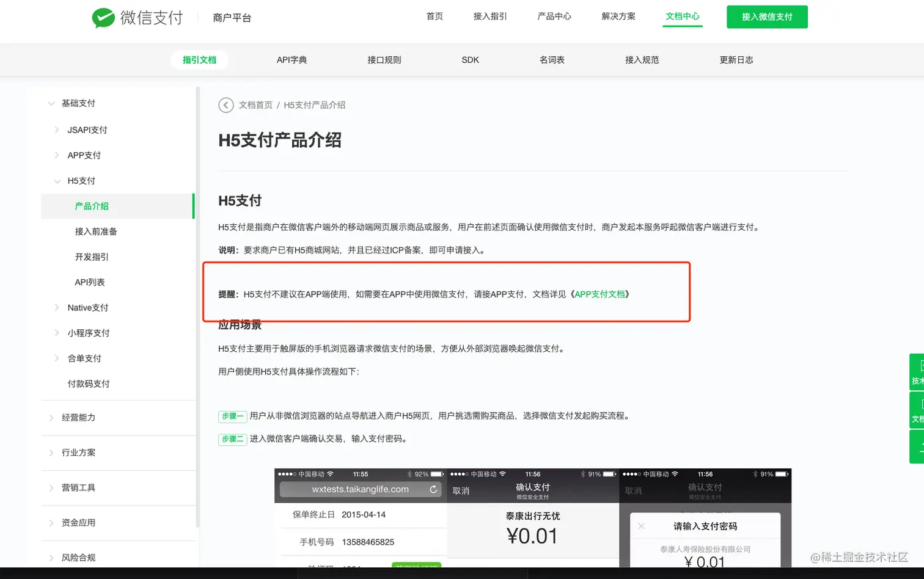Click the top floating green side button
Image resolution: width=924 pixels, height=579 pixels.
[x=917, y=371]
